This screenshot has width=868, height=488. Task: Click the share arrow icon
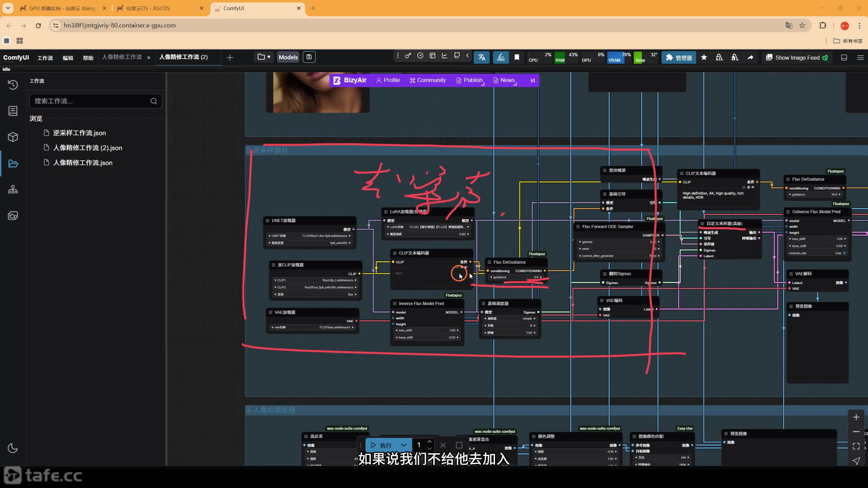(750, 57)
